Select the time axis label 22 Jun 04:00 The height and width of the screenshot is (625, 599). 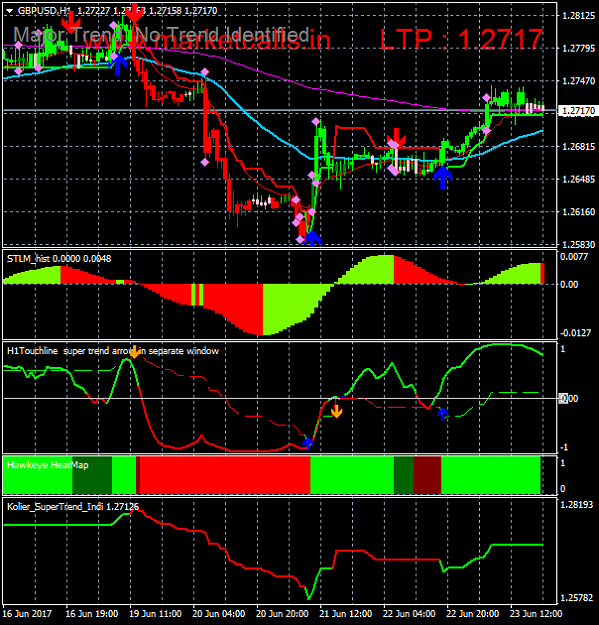(409, 613)
